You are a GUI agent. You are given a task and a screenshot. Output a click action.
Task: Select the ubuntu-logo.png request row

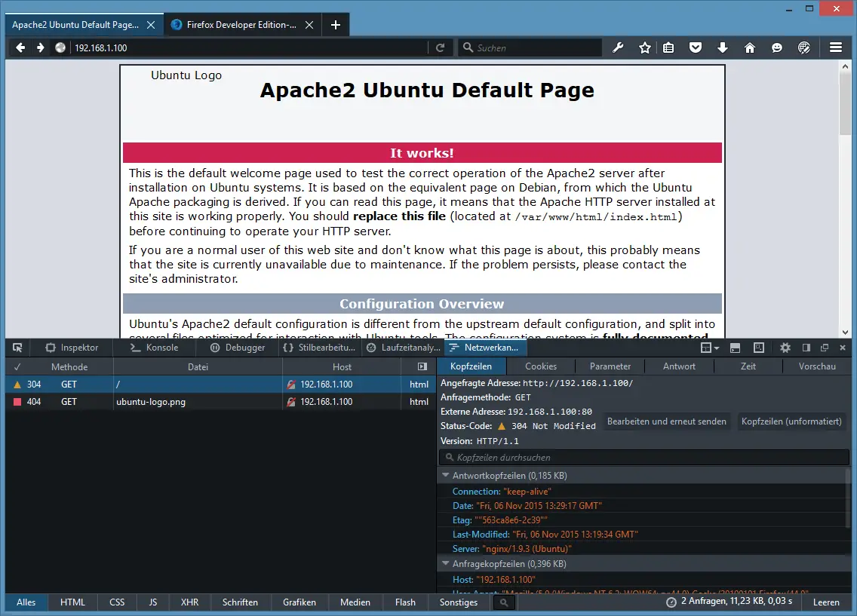click(x=221, y=402)
